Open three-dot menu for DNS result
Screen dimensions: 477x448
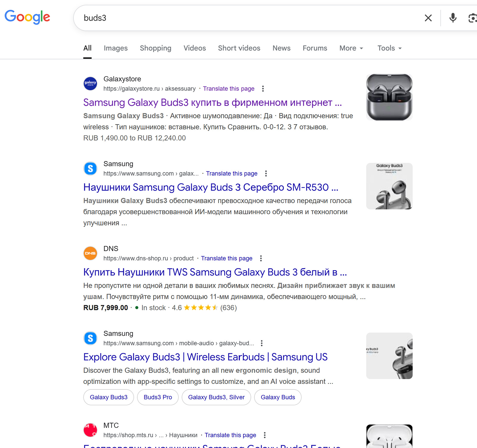tap(261, 258)
